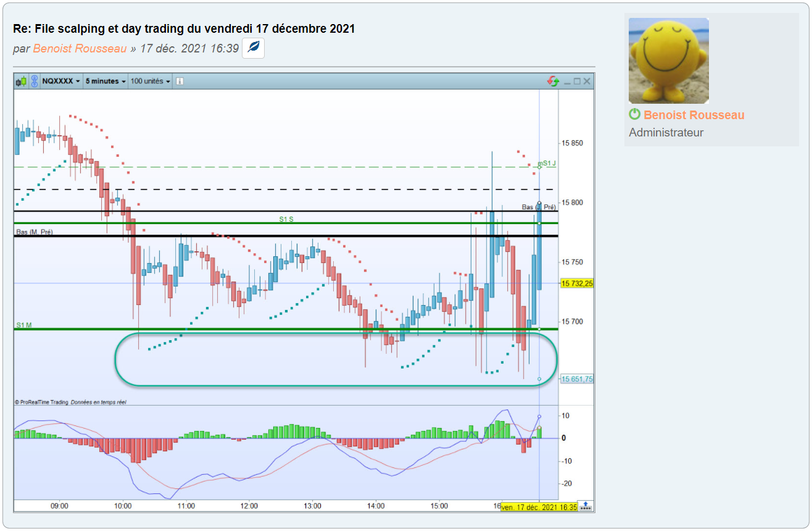
Task: Click the 15:00 time axis label
Action: pos(439,506)
